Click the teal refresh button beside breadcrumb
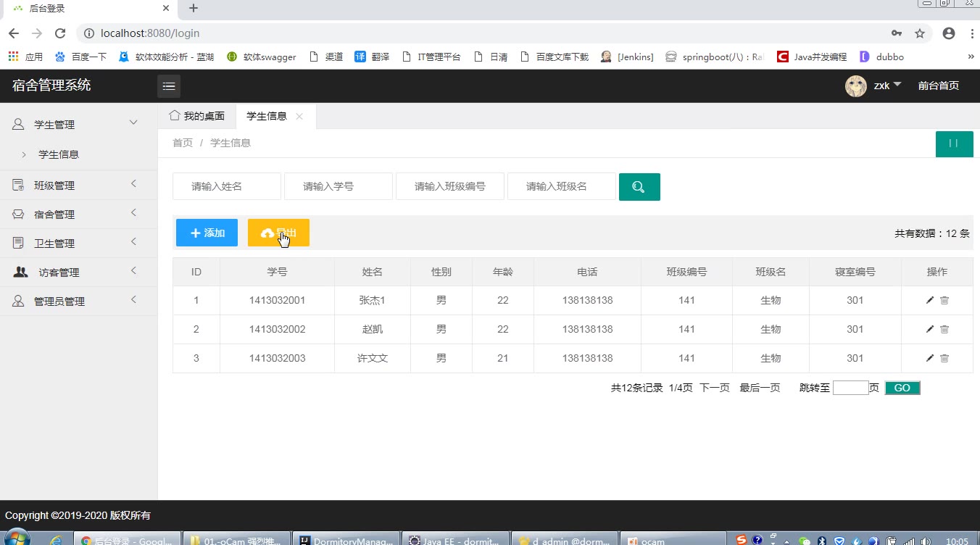The image size is (980, 545). (953, 143)
